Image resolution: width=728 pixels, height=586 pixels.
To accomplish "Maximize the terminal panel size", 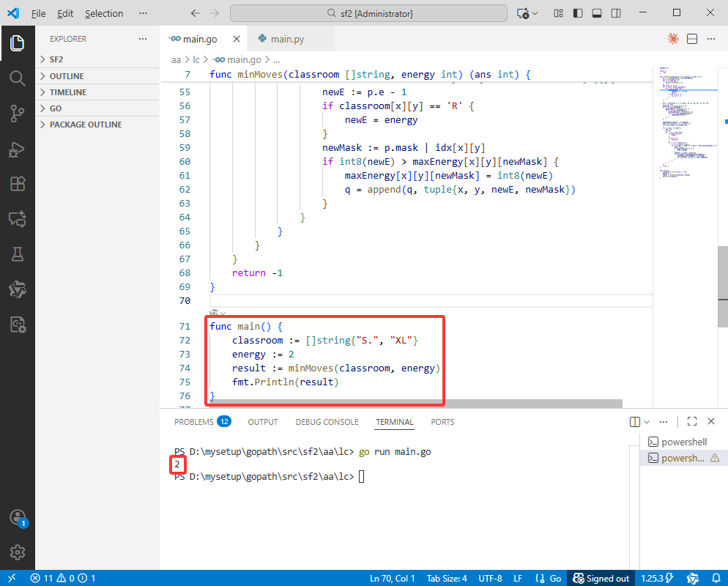I will click(692, 422).
